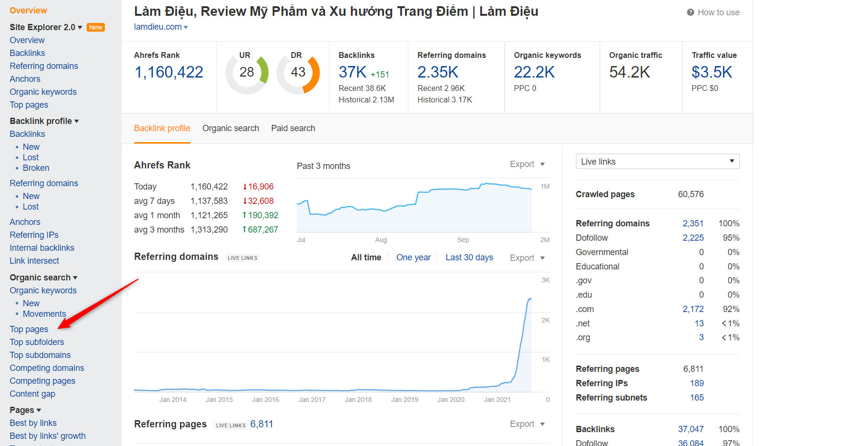868x446 pixels.
Task: Click the .org 3 count
Action: 701,337
